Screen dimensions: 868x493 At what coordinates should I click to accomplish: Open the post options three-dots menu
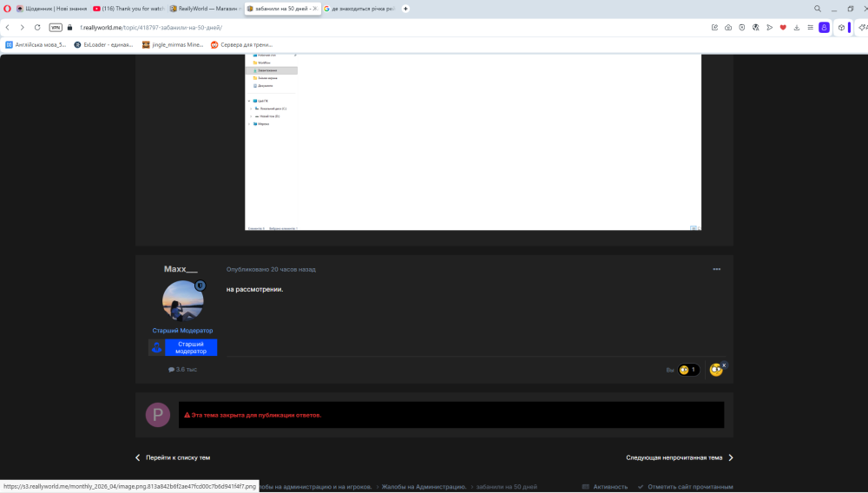pyautogui.click(x=717, y=269)
